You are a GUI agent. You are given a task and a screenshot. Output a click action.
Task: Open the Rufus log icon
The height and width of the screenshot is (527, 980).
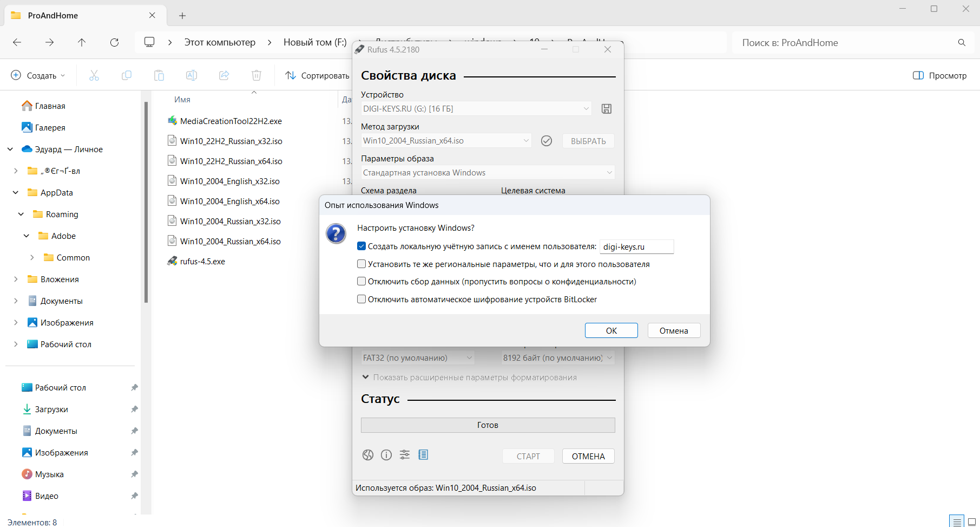423,455
